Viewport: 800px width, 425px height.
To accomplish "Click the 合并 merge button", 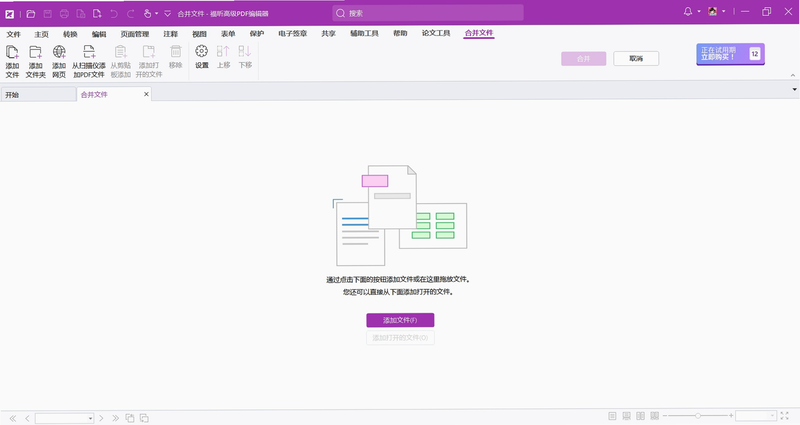I will (x=584, y=59).
